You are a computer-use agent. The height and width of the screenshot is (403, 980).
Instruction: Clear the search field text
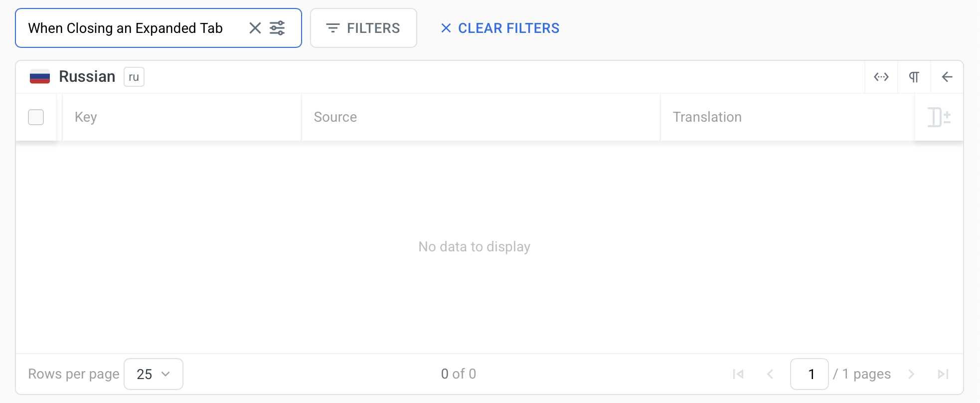255,28
